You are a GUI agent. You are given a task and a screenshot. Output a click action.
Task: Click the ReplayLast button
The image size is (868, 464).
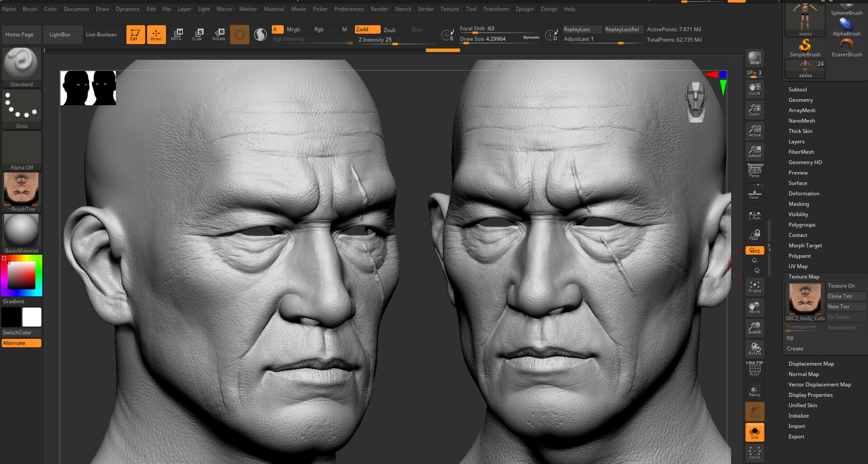point(581,29)
